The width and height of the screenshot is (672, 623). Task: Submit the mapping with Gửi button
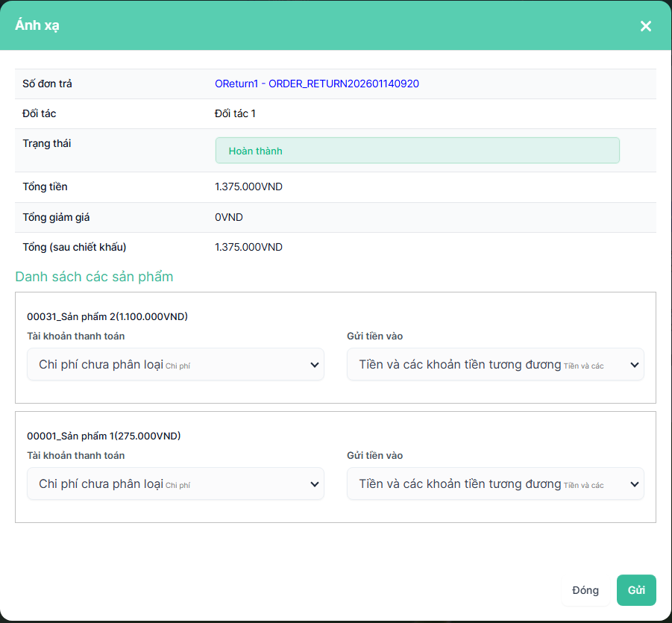635,590
